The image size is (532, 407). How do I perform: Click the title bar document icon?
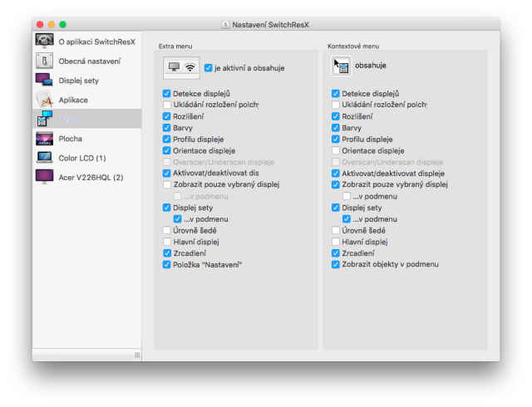coord(225,25)
